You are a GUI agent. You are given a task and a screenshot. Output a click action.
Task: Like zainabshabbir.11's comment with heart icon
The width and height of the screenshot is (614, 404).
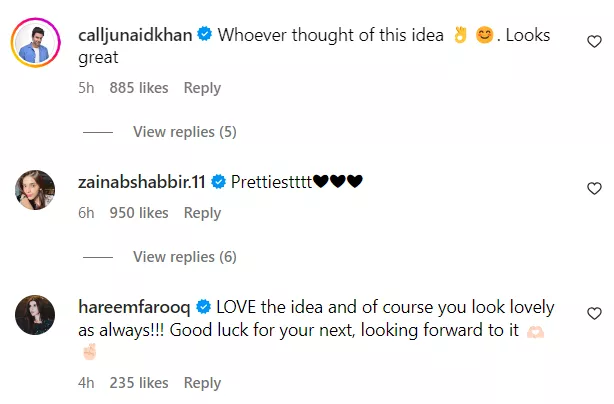(593, 188)
